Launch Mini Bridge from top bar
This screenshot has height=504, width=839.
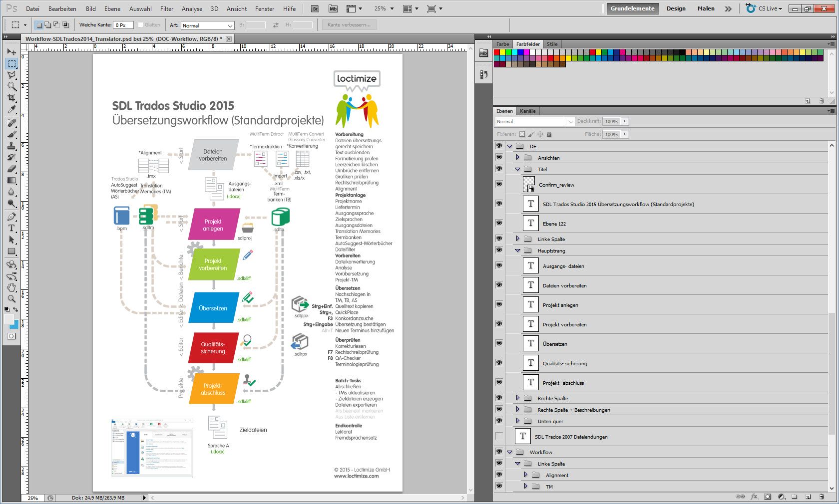(x=333, y=8)
